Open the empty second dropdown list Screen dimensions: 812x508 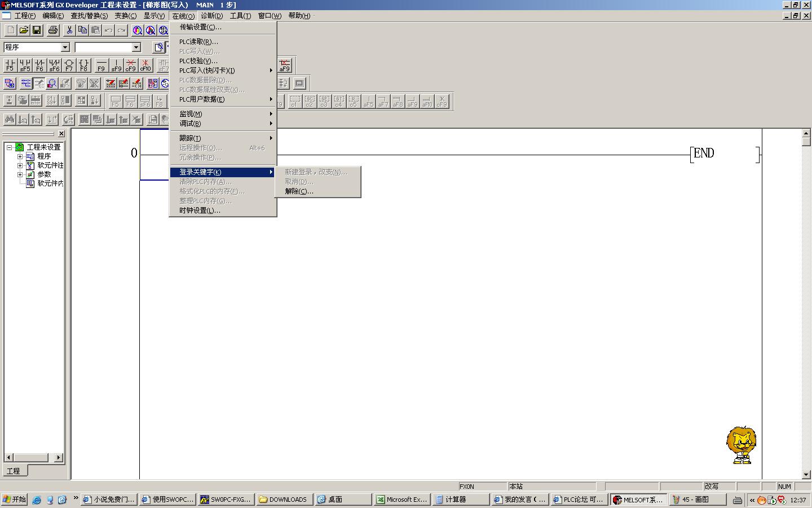tap(136, 47)
